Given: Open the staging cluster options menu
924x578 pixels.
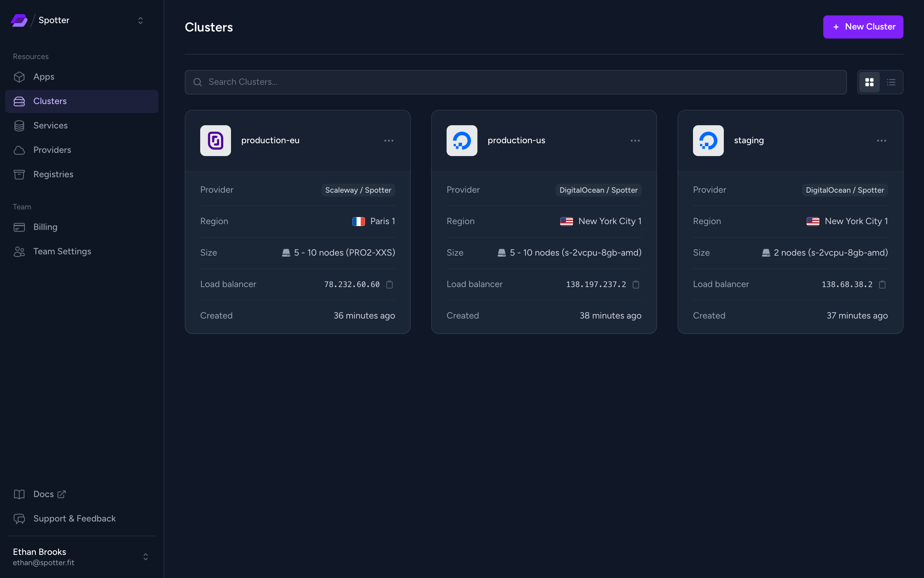Looking at the screenshot, I should point(881,141).
